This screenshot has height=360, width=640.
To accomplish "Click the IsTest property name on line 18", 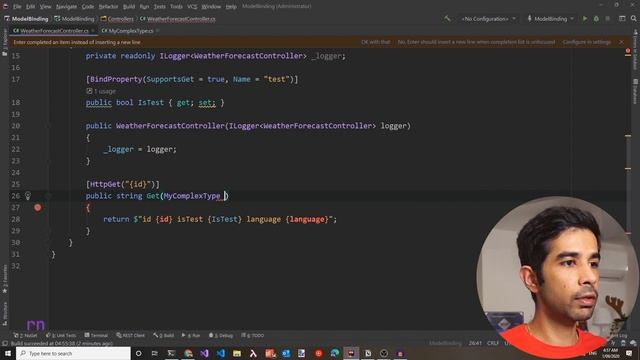I will 151,102.
